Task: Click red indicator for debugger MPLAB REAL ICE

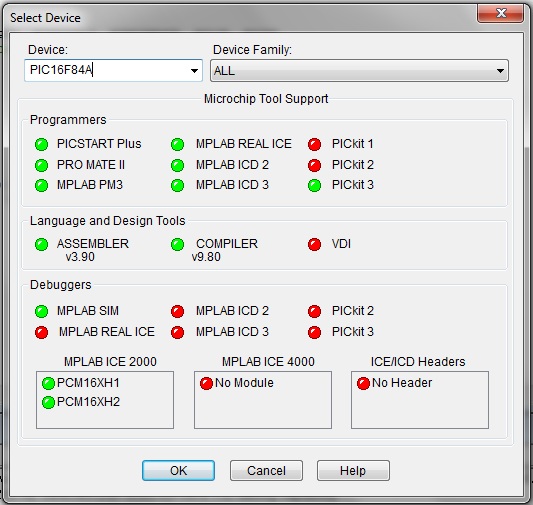Action: (41, 332)
